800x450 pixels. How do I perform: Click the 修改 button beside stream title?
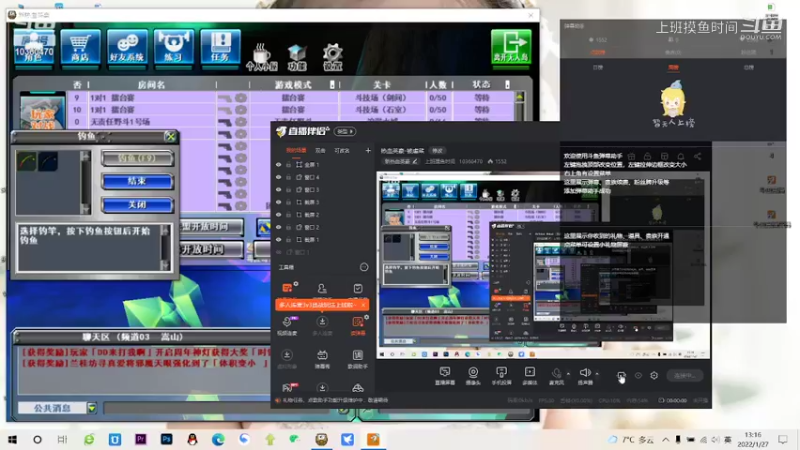coord(438,151)
